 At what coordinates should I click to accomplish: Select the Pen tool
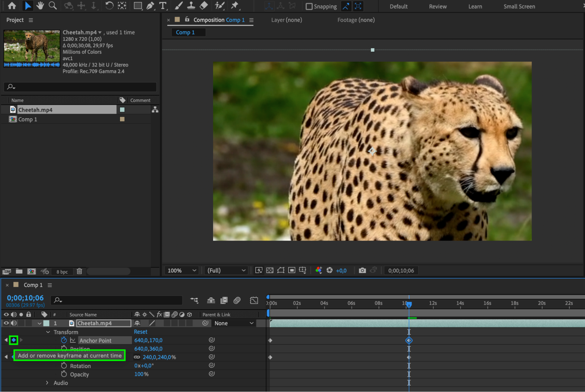click(x=150, y=6)
